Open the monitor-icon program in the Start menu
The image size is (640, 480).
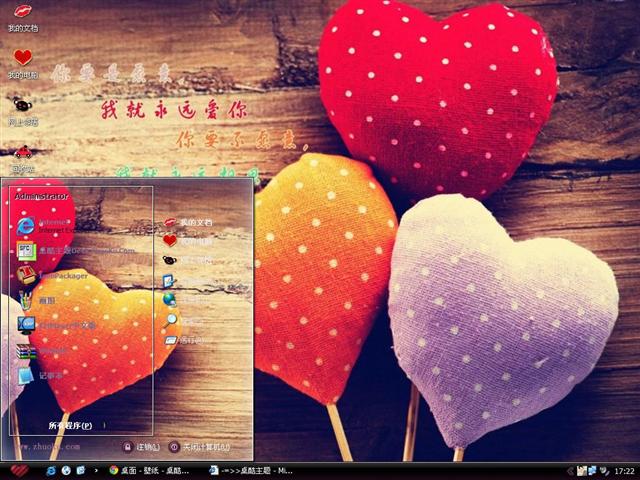[56, 325]
